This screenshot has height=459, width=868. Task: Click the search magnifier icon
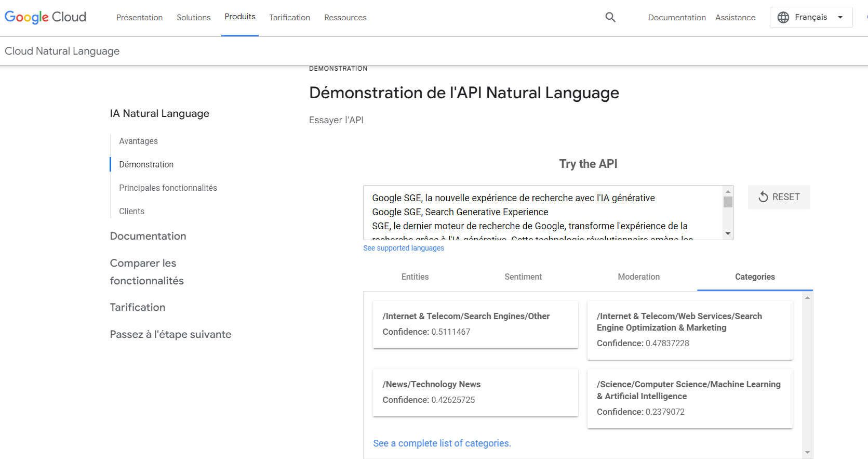coord(610,17)
